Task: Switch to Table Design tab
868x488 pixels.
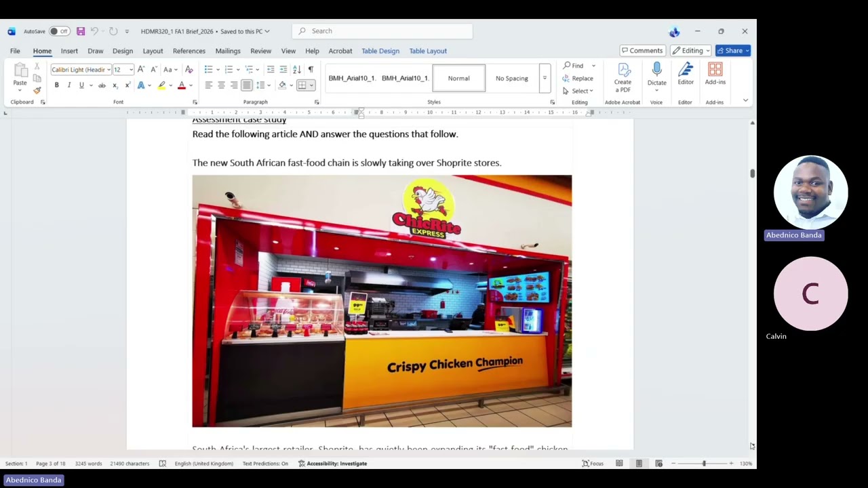Action: tap(380, 51)
